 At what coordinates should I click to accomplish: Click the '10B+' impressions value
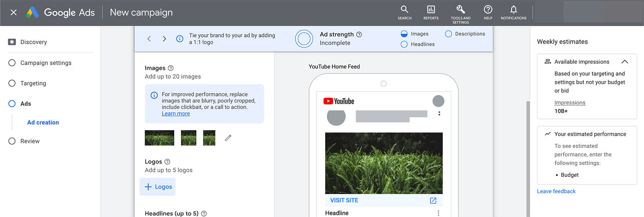click(x=561, y=111)
